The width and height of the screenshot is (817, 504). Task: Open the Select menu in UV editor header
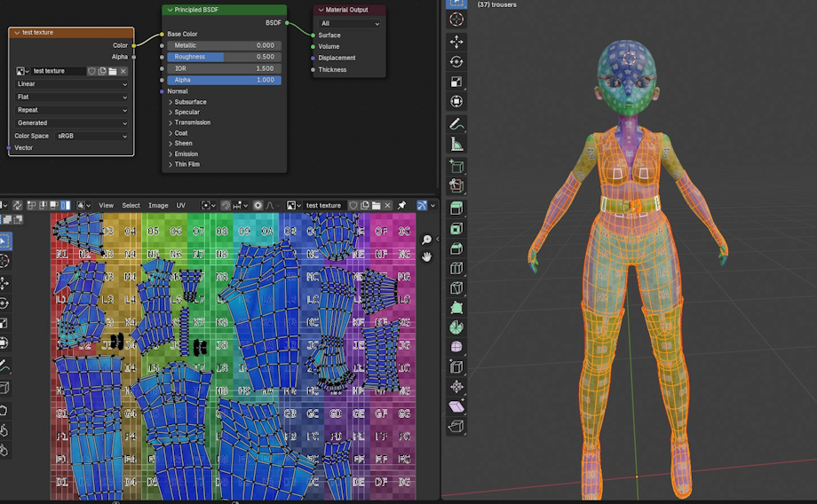coord(131,205)
